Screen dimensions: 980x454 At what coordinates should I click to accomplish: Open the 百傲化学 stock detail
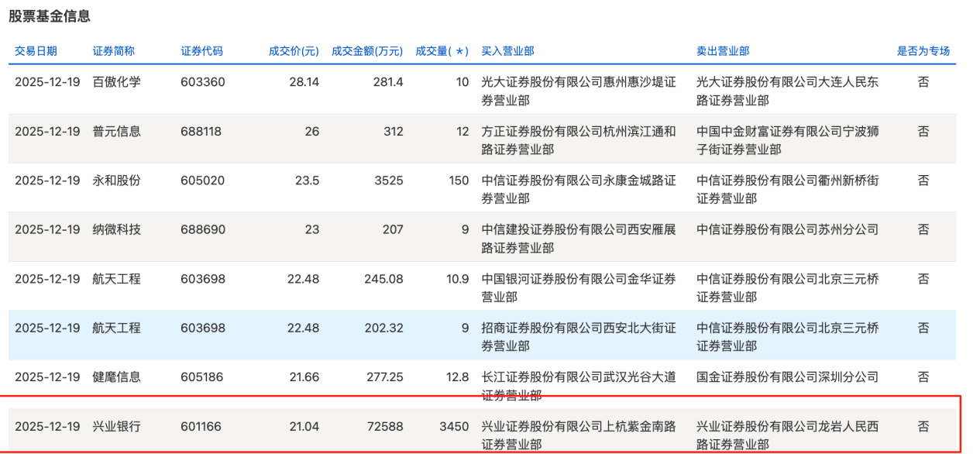(x=118, y=81)
